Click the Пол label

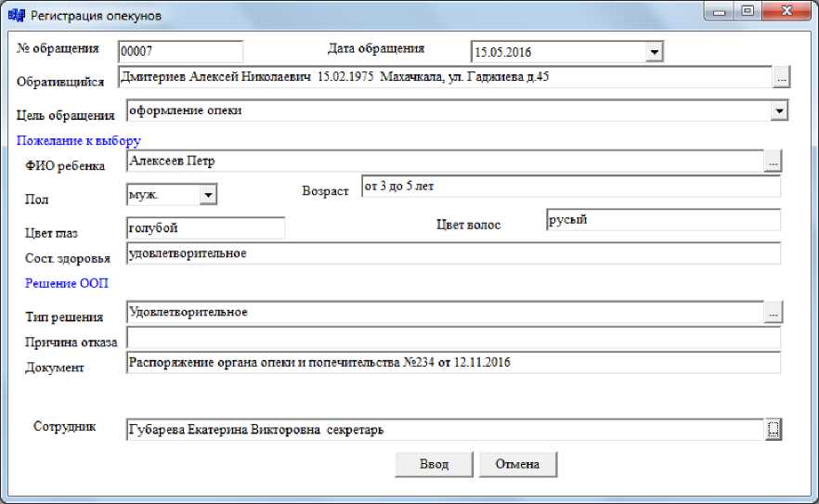click(x=36, y=200)
